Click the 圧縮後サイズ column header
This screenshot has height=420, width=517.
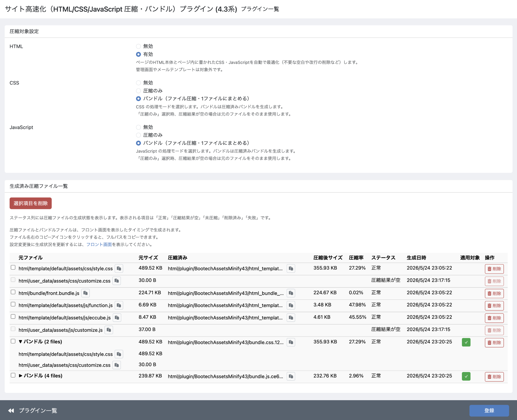click(x=328, y=258)
